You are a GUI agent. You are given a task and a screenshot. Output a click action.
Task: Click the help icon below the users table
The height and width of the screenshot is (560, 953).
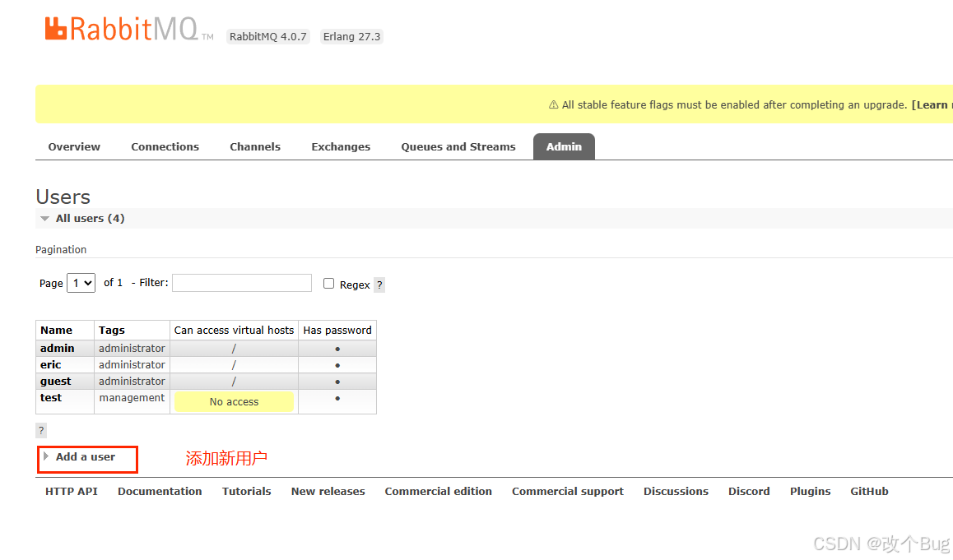(x=40, y=430)
